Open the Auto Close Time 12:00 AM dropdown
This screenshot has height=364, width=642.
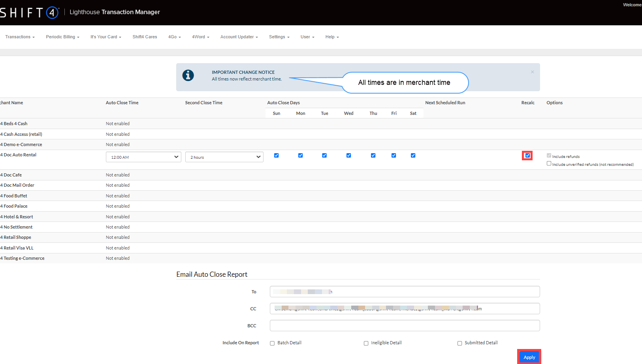[x=143, y=157]
